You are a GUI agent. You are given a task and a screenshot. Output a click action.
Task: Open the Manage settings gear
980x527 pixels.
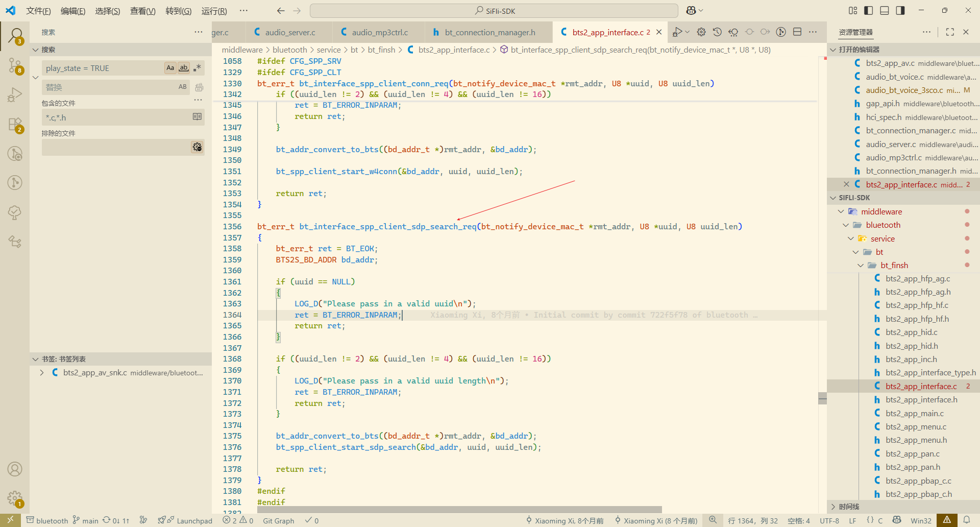(15, 498)
